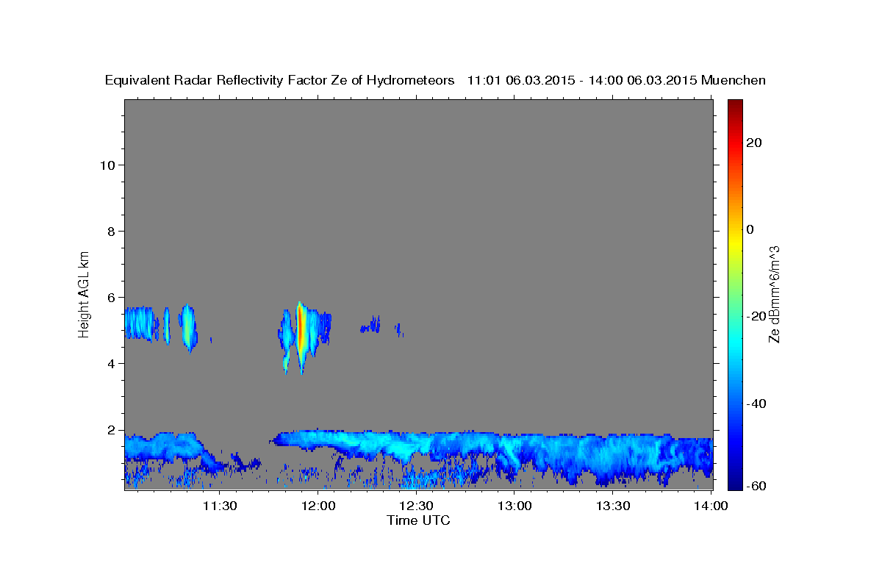882x588 pixels.
Task: Click the "Ze dBmm^6/m^3" colorbar label
Action: point(773,294)
